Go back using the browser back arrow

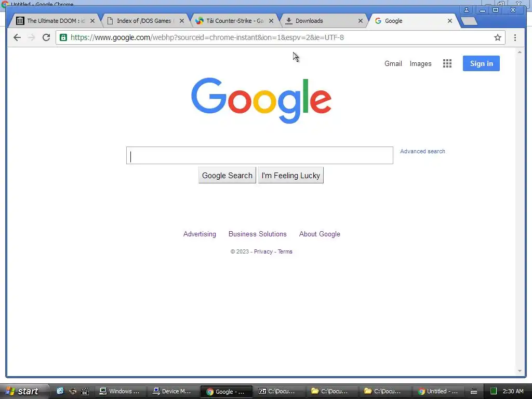pos(17,37)
